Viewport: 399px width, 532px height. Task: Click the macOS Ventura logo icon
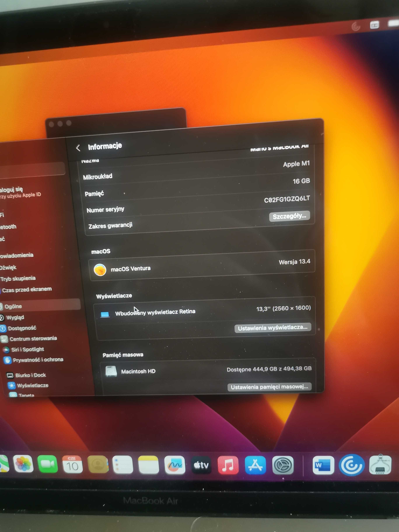click(100, 270)
